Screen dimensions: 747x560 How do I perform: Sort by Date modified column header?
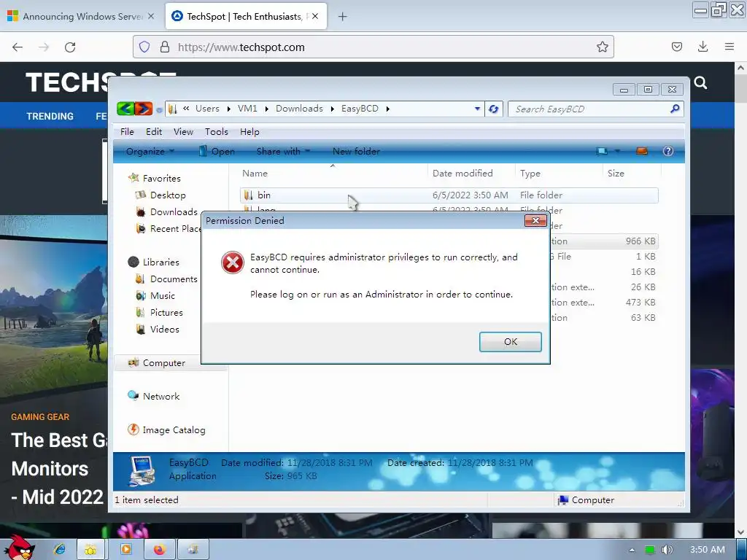(471, 174)
